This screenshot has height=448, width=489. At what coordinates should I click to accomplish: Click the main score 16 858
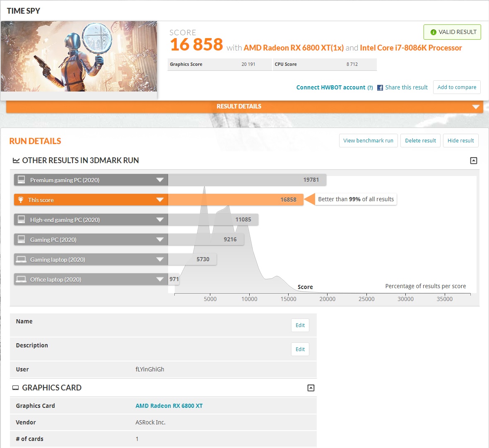197,45
